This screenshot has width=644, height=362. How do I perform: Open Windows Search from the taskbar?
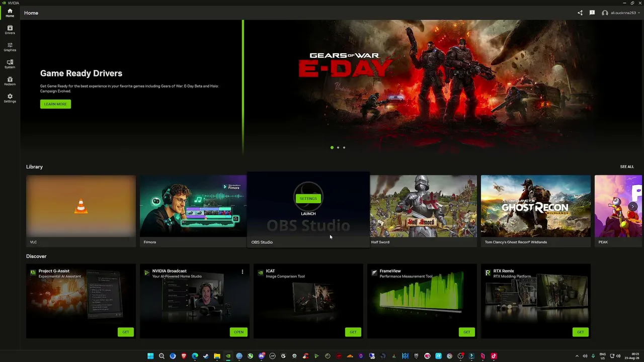coord(162,356)
